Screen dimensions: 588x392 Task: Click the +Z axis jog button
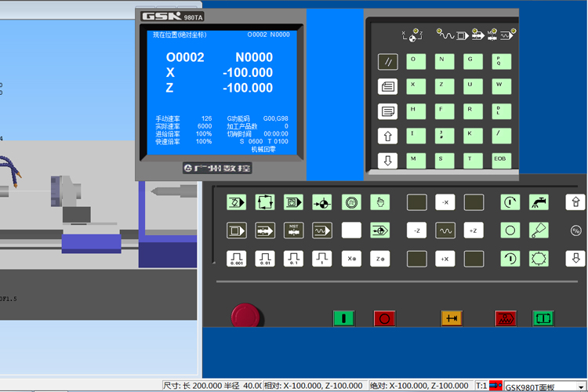[474, 230]
